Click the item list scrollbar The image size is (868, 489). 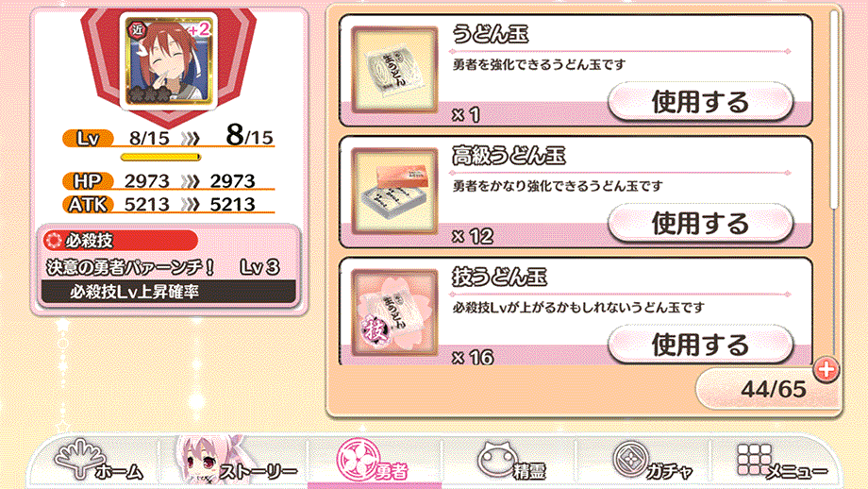pyautogui.click(x=834, y=110)
